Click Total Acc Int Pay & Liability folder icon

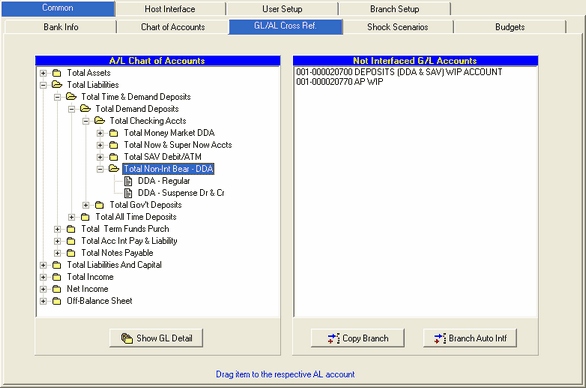tap(71, 241)
